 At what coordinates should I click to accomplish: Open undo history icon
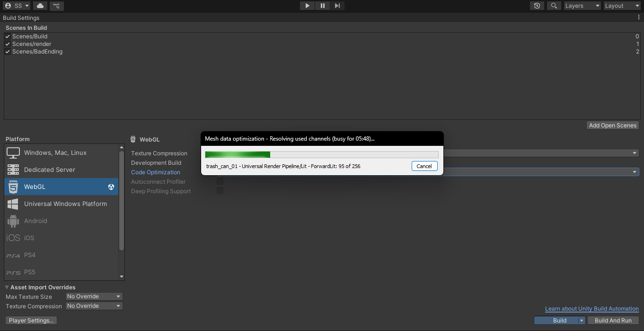click(x=537, y=6)
